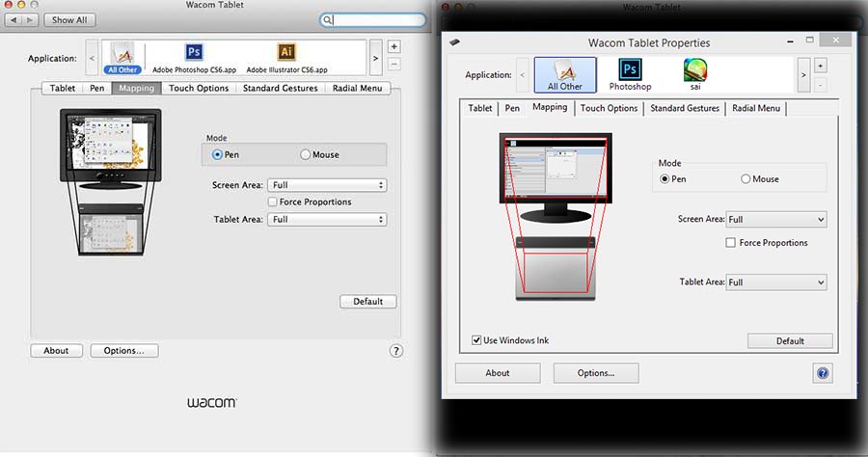The image size is (868, 457).
Task: Click the minus remove-application button in Windows window
Action: tap(821, 84)
